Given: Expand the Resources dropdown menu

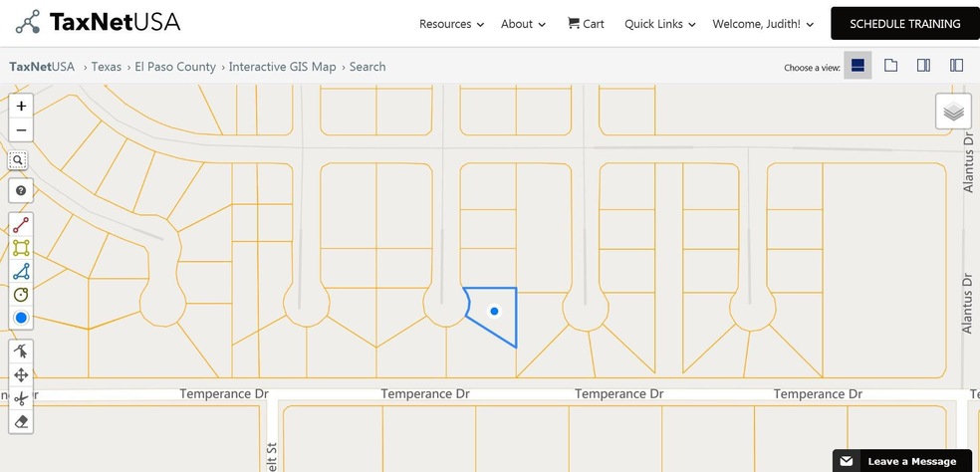Looking at the screenshot, I should pos(451,24).
